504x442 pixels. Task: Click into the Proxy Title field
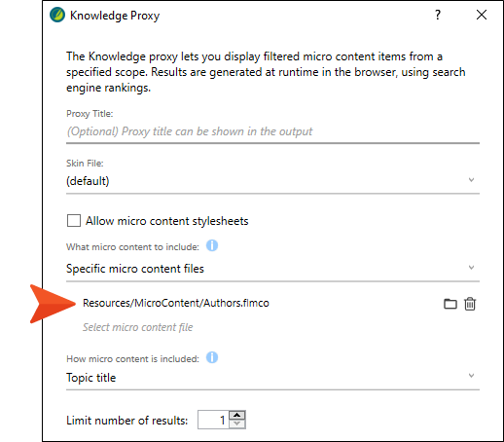(x=272, y=131)
